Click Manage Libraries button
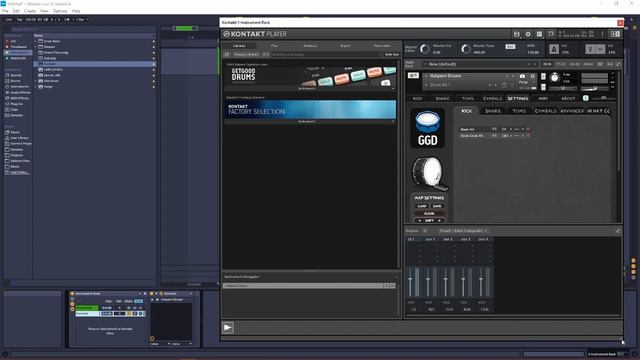640x360 pixels. coord(246,54)
